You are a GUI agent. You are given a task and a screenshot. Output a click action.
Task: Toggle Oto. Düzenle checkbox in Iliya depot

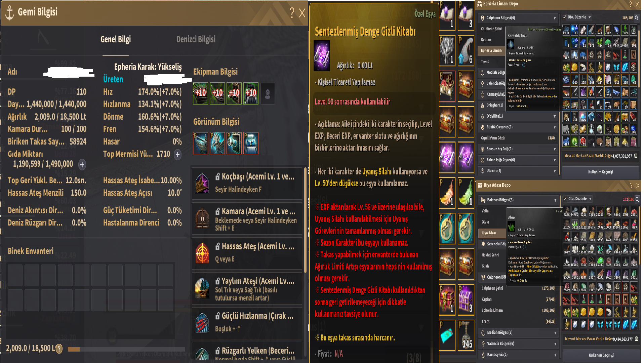coord(565,199)
